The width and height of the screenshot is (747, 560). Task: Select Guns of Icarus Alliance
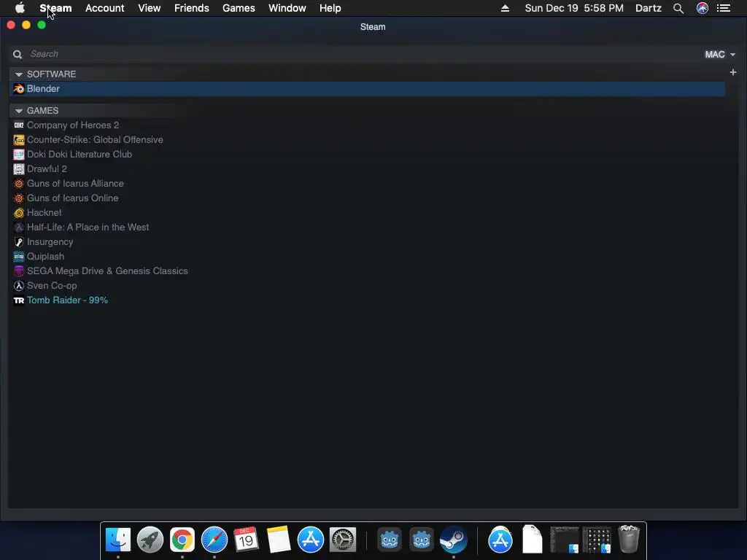coord(75,184)
